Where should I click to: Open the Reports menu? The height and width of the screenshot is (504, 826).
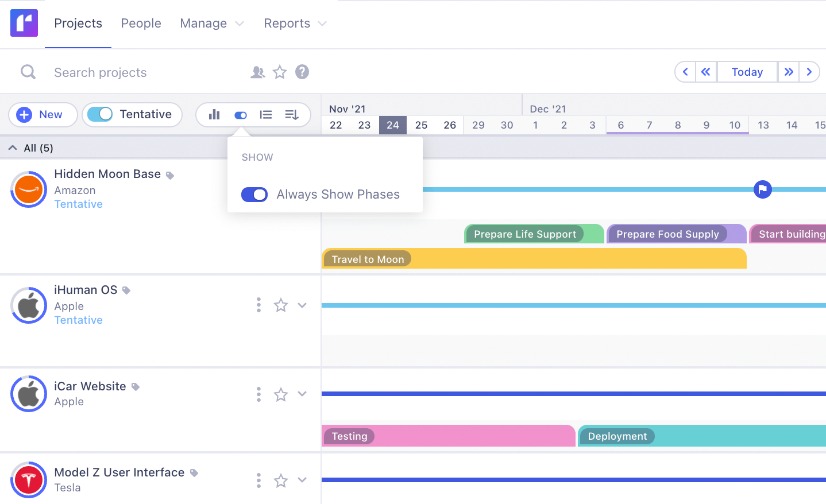click(x=295, y=24)
